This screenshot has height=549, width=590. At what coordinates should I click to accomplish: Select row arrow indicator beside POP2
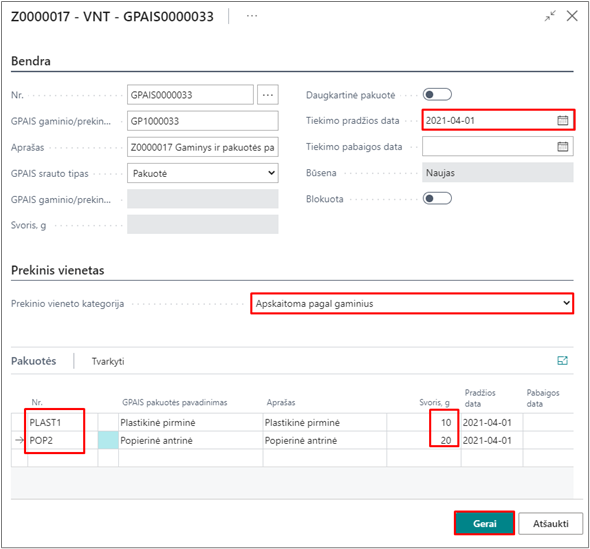19,440
